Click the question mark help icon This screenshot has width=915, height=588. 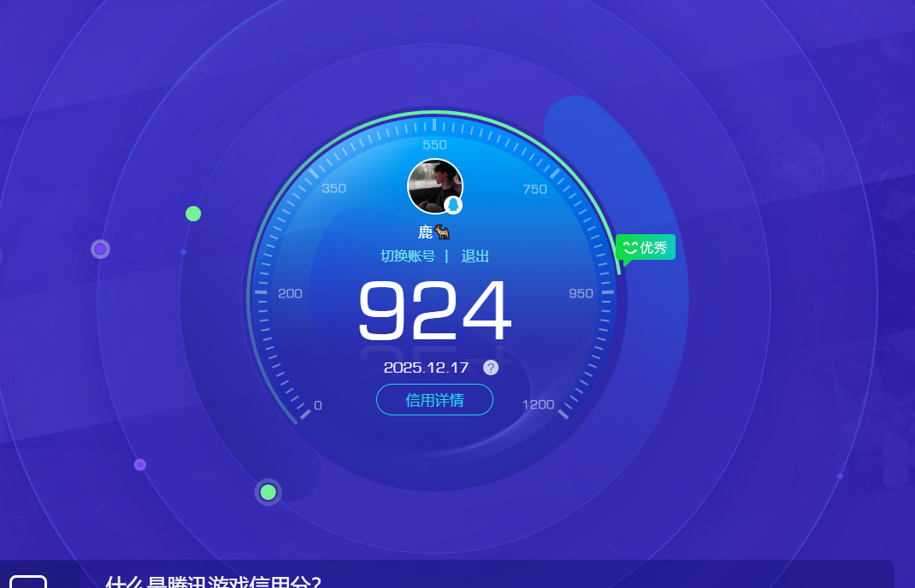(x=490, y=367)
